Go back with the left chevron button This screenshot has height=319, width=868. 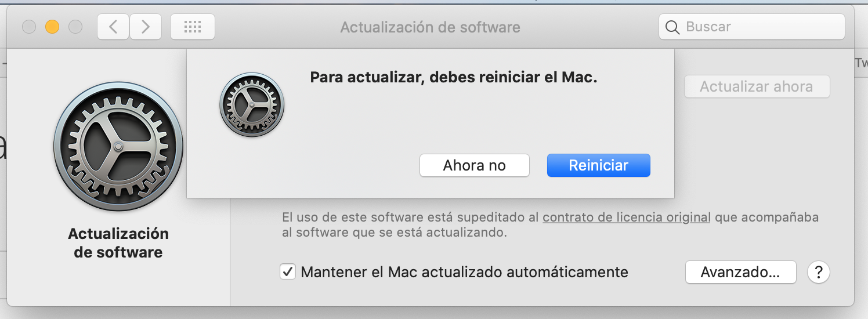click(113, 27)
